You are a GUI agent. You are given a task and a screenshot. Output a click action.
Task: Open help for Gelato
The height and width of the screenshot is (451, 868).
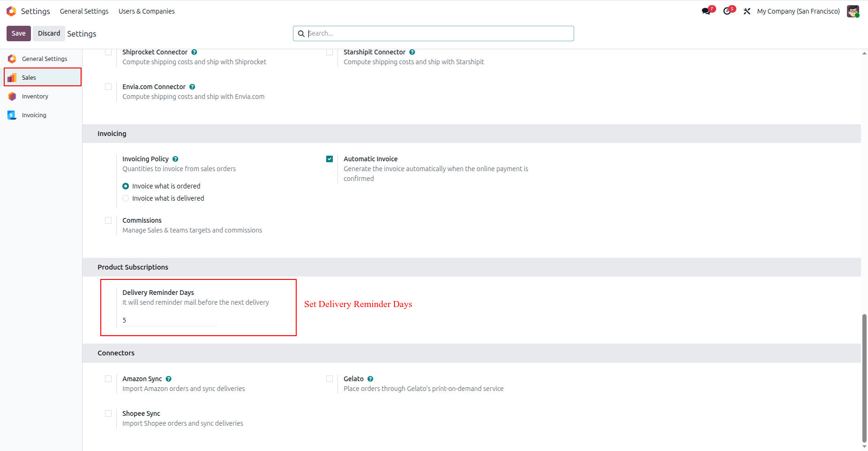tap(370, 379)
